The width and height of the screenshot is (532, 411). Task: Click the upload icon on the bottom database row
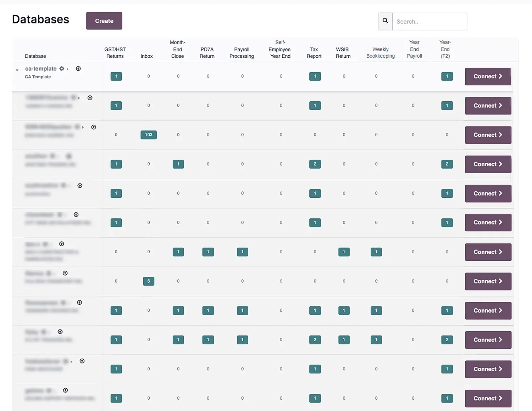pyautogui.click(x=65, y=390)
